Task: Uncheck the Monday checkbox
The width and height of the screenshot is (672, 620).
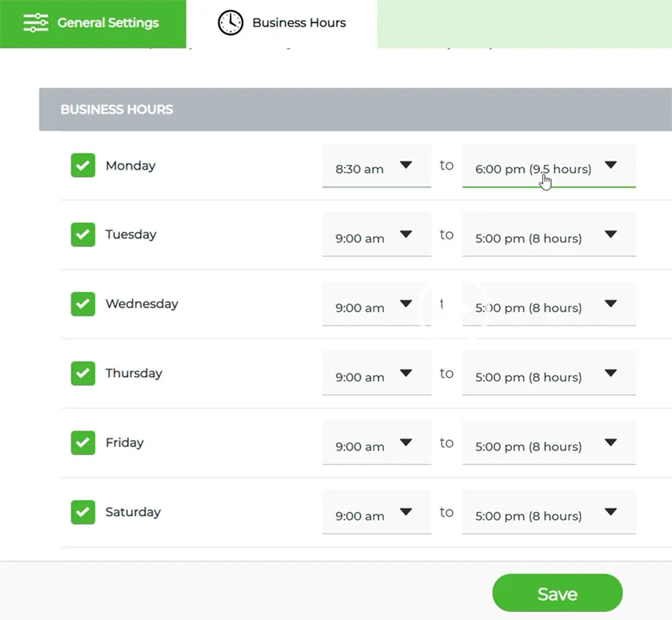Action: pyautogui.click(x=83, y=166)
